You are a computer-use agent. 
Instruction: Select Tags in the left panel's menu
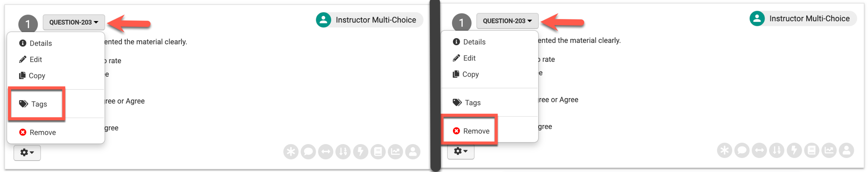[x=37, y=104]
